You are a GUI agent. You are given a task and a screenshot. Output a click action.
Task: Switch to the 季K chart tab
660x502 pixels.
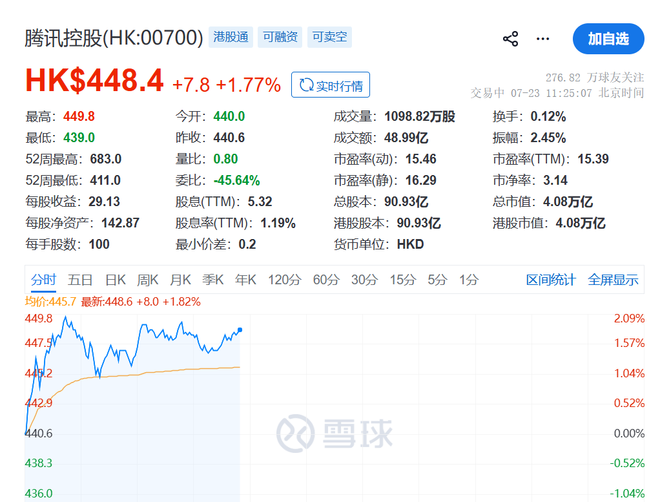pos(213,280)
